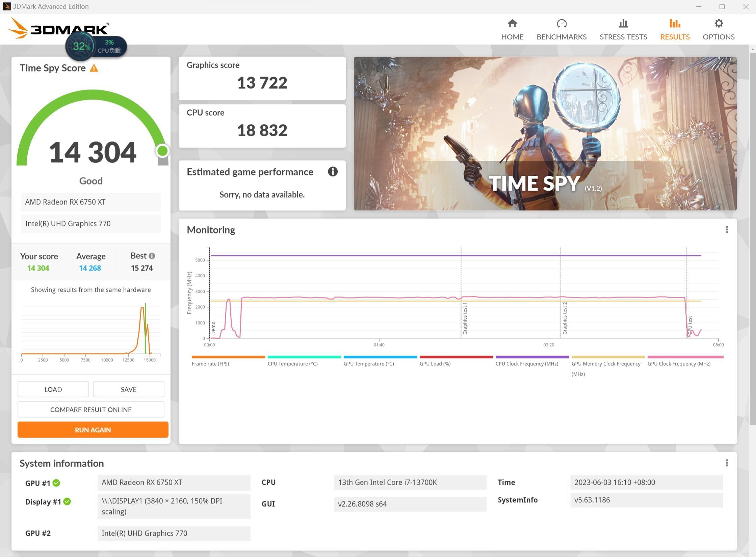This screenshot has width=756, height=557.
Task: Click the GPU #1 green check icon
Action: tap(56, 483)
